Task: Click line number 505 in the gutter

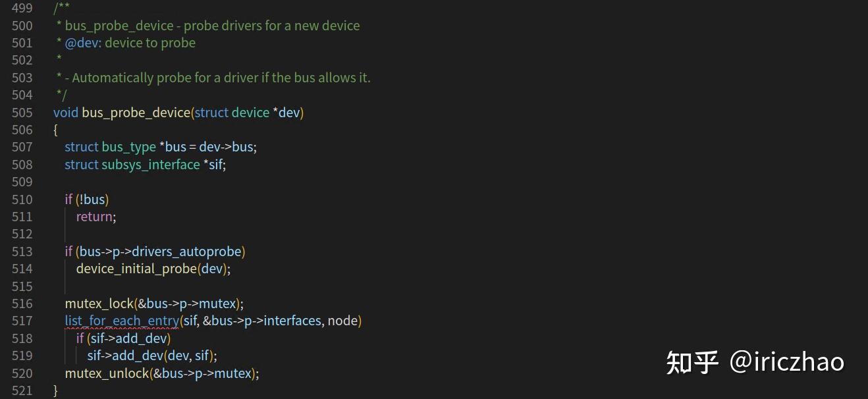Action: [x=22, y=113]
